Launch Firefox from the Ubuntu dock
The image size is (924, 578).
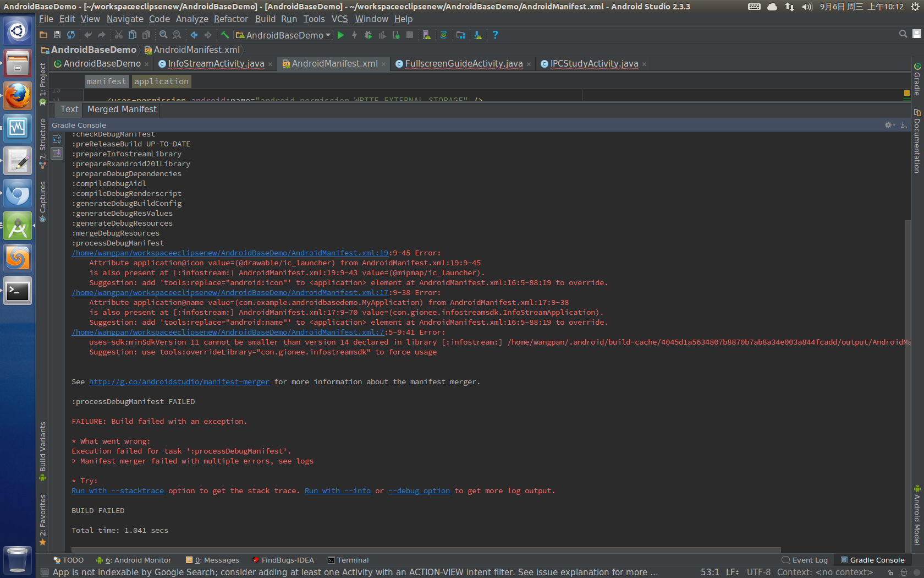[x=18, y=96]
